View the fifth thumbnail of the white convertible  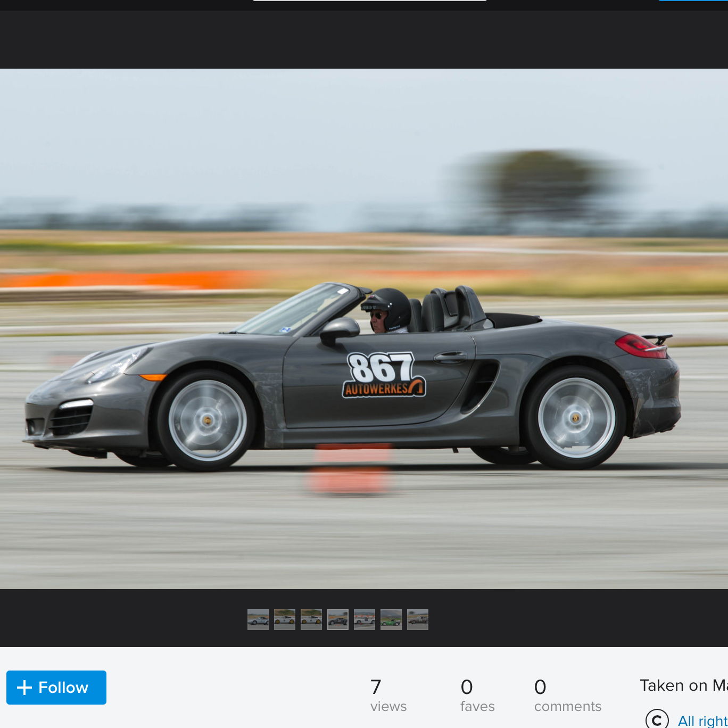click(365, 619)
